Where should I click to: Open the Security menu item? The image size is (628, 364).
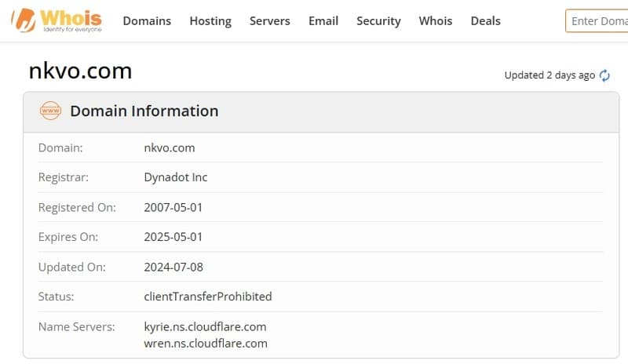[x=378, y=21]
